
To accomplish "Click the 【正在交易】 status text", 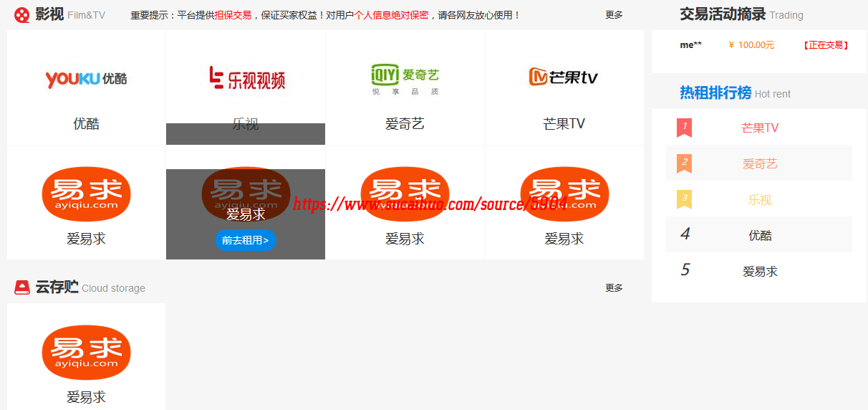I will (x=825, y=45).
